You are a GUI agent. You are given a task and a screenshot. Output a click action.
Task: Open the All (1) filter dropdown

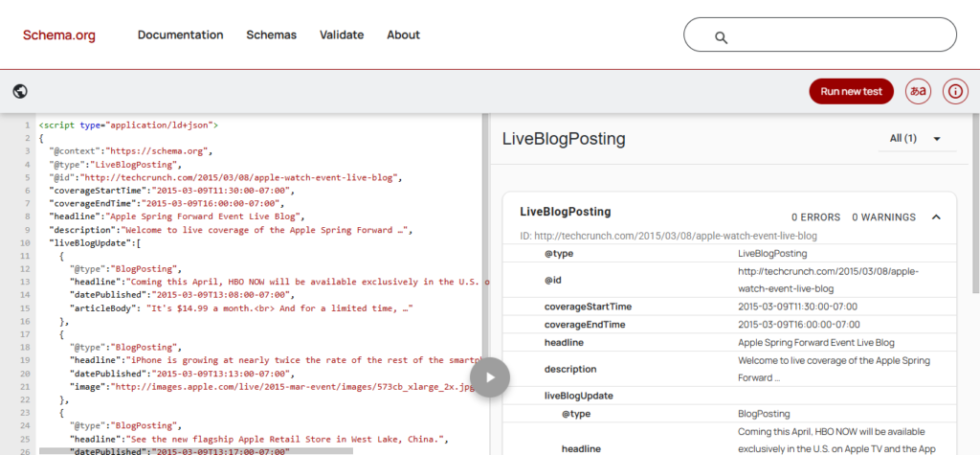[916, 139]
